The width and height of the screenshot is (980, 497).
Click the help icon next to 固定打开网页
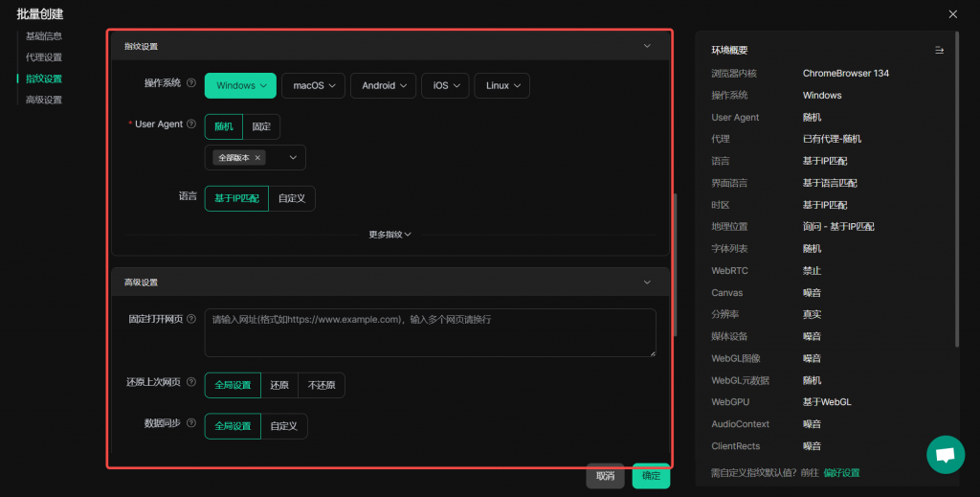click(191, 318)
